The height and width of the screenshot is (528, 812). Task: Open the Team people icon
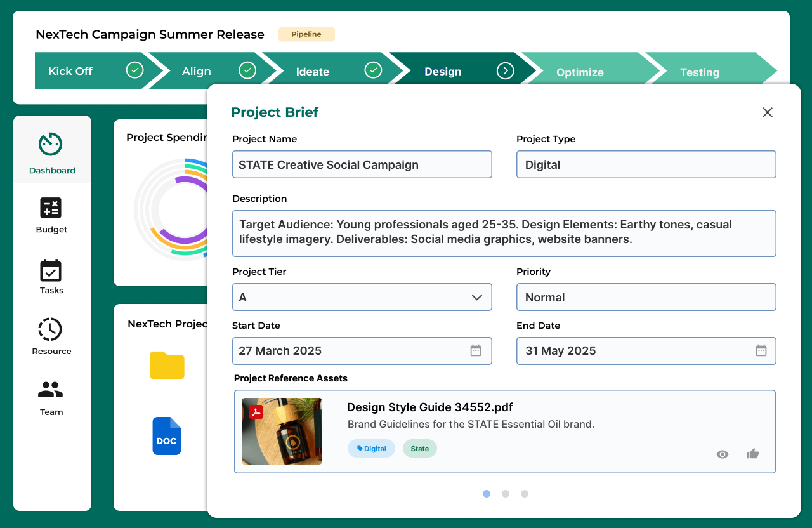[51, 390]
